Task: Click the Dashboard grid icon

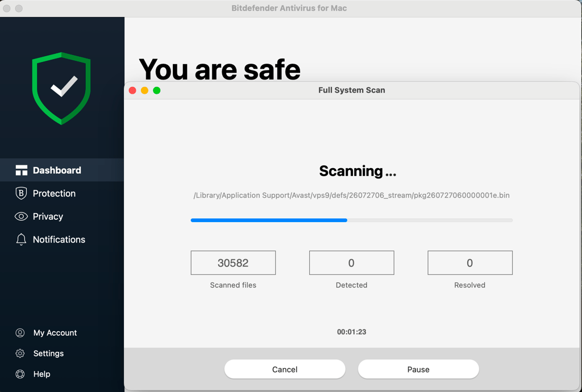Action: tap(21, 170)
